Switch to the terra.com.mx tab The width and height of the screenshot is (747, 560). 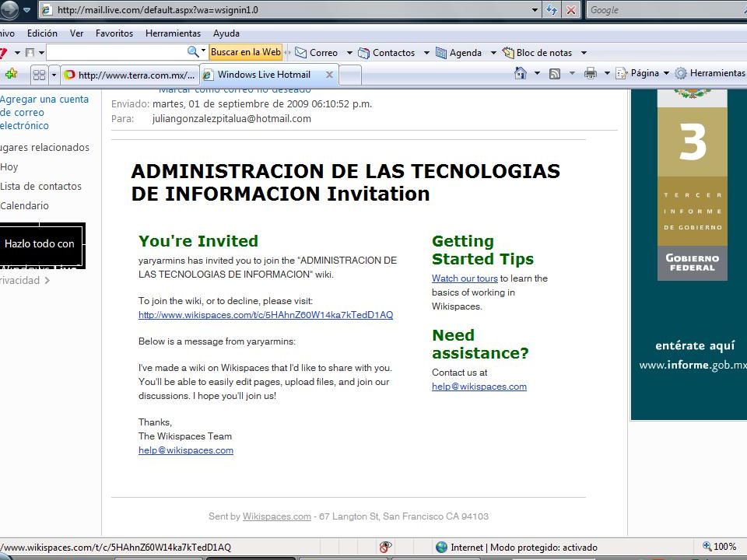130,75
